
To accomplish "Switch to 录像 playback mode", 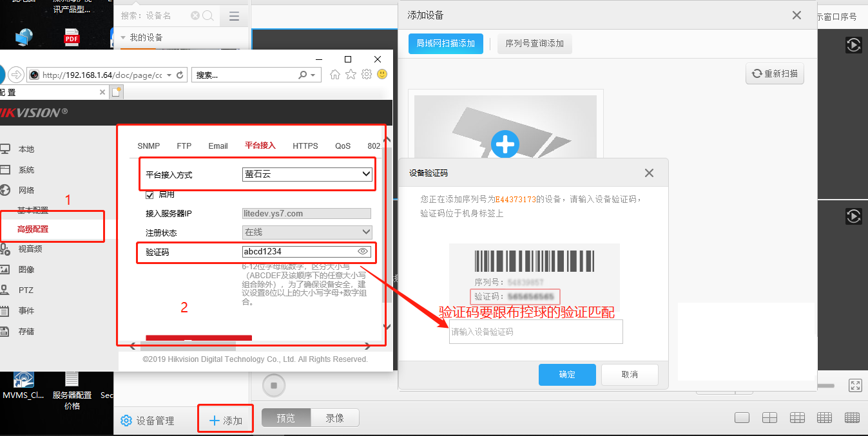I will [334, 418].
